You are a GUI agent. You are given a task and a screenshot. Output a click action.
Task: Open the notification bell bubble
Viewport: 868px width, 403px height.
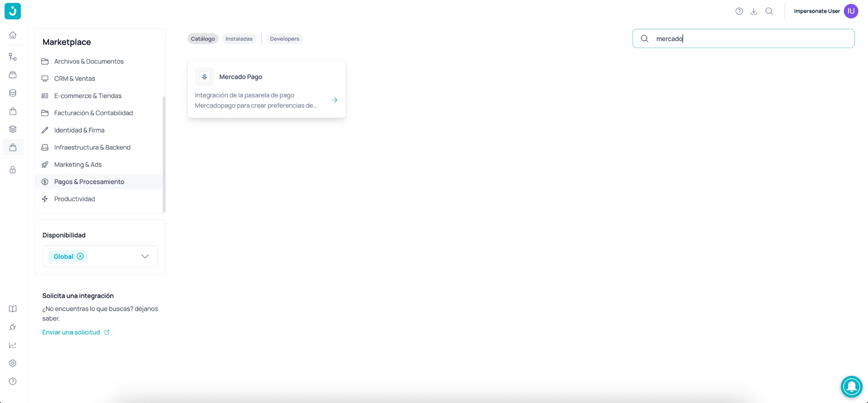point(851,386)
